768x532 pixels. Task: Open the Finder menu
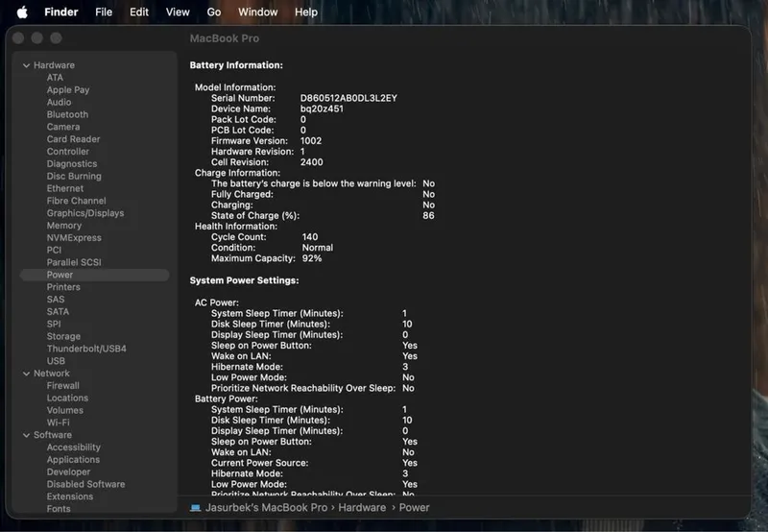pos(61,12)
